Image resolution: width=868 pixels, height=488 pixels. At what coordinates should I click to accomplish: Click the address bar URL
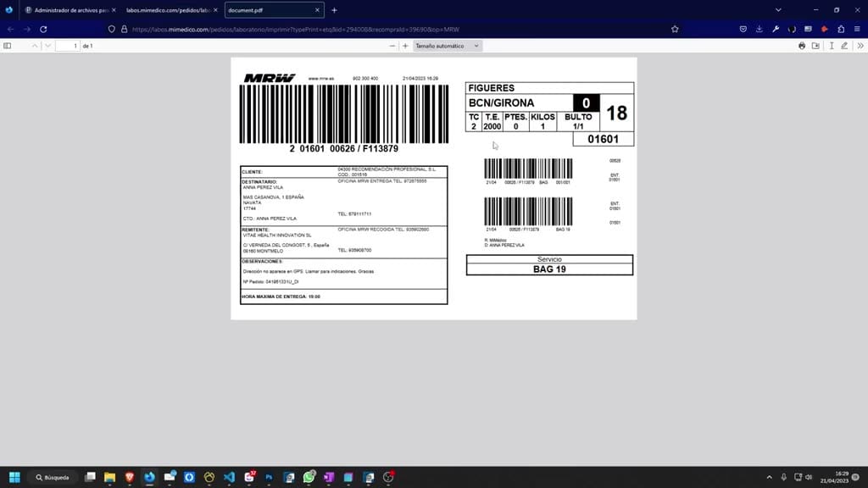tap(296, 30)
